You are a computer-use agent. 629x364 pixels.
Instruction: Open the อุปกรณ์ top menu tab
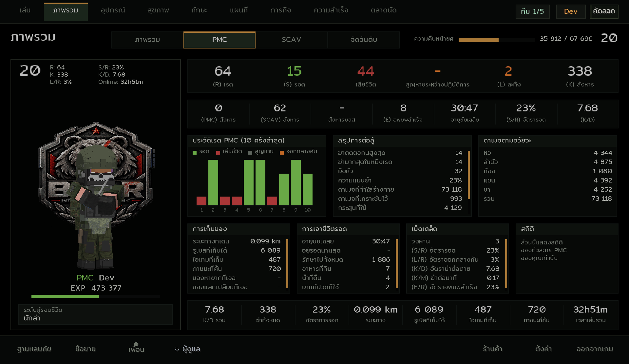coord(113,10)
